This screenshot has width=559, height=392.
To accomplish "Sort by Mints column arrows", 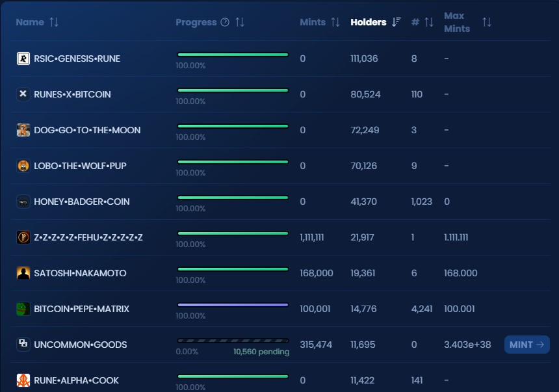I will click(x=335, y=22).
